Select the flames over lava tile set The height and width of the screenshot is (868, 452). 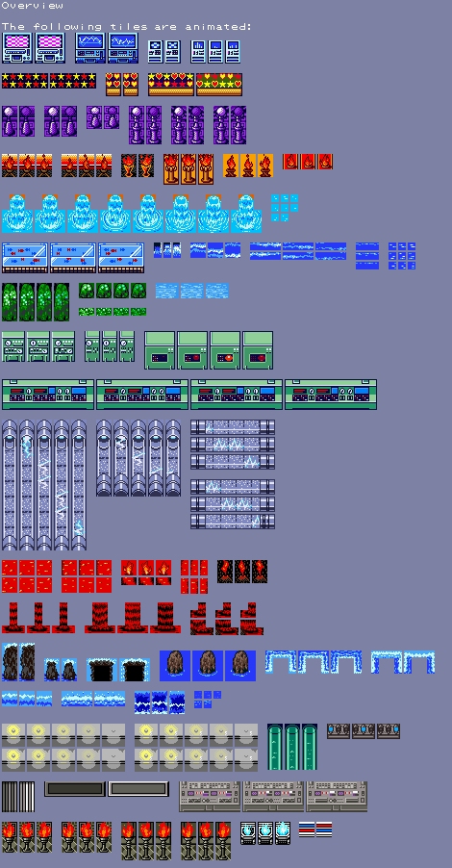[x=146, y=573]
